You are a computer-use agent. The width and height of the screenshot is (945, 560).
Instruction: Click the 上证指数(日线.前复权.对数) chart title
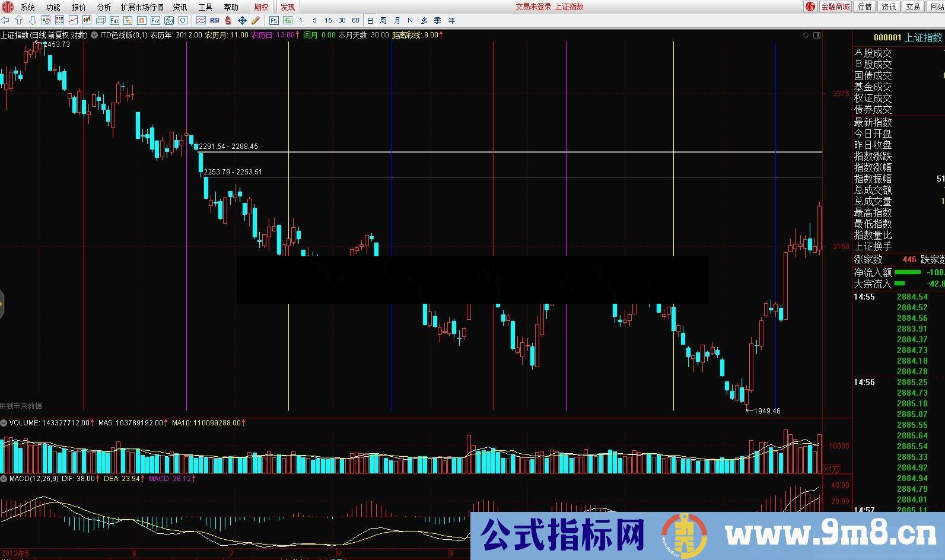pyautogui.click(x=44, y=35)
